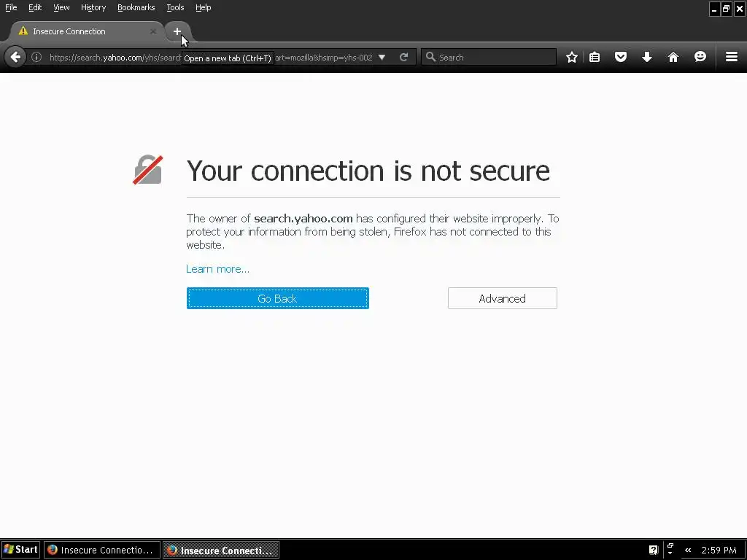747x560 pixels.
Task: Click the URL address bar text
Action: pyautogui.click(x=211, y=57)
